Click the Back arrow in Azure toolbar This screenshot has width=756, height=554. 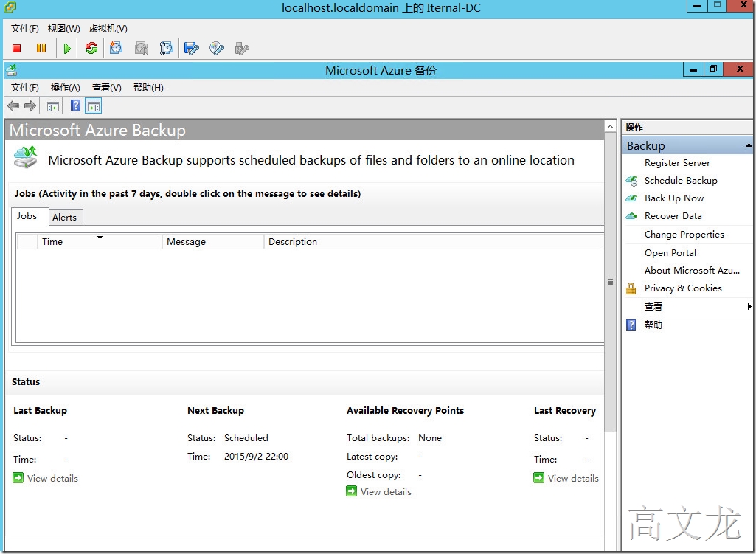(13, 106)
